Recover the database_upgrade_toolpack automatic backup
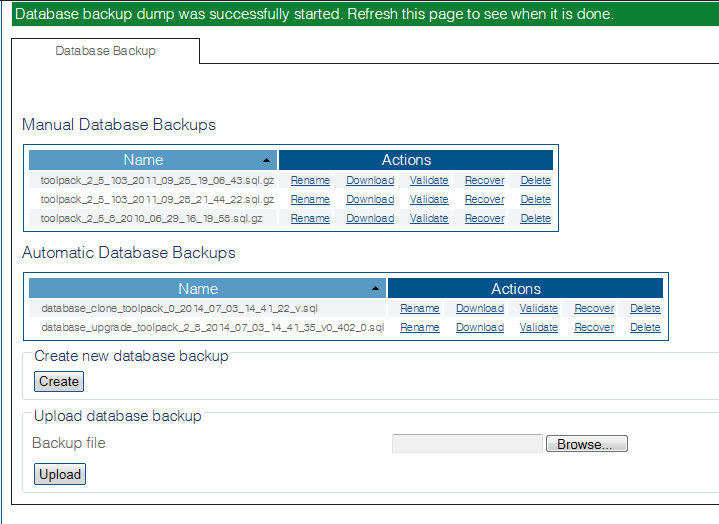This screenshot has width=719, height=524. pos(594,327)
